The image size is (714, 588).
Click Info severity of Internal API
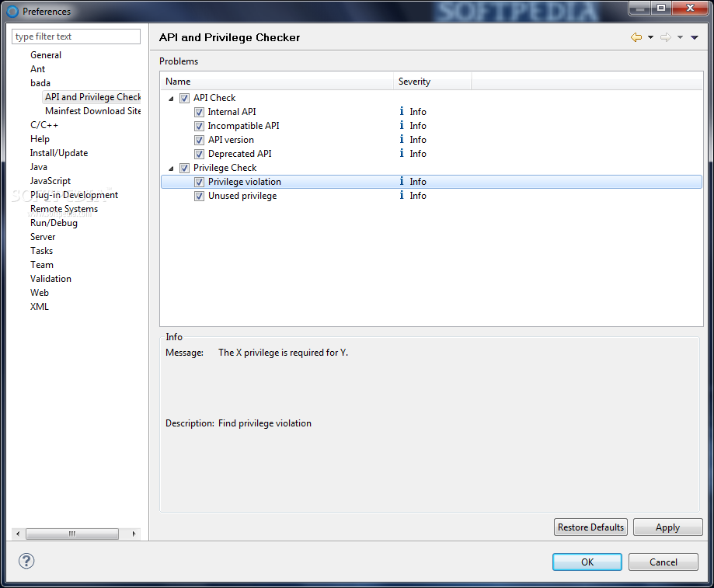point(417,112)
